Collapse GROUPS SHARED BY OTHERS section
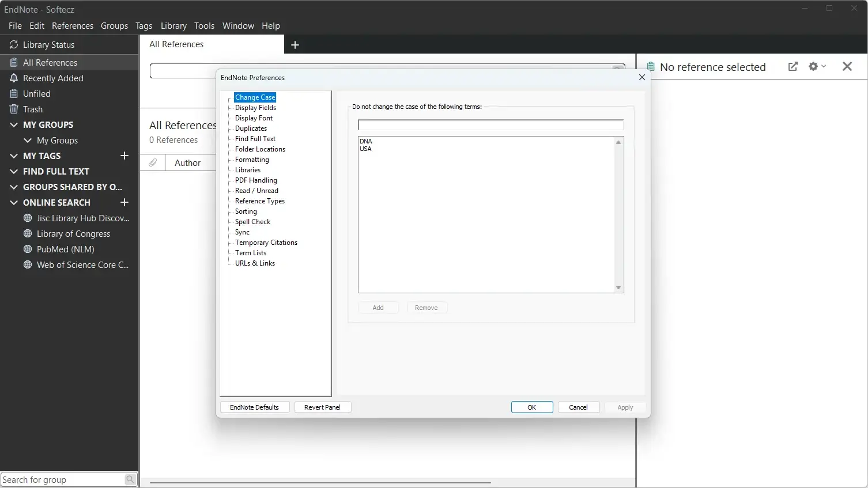This screenshot has height=488, width=868. [x=14, y=187]
